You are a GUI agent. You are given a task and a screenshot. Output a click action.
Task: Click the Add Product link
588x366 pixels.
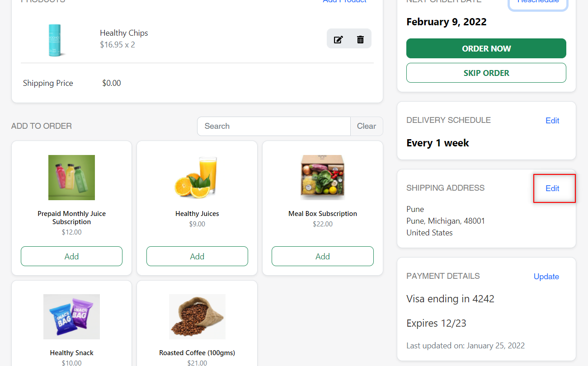(x=344, y=1)
